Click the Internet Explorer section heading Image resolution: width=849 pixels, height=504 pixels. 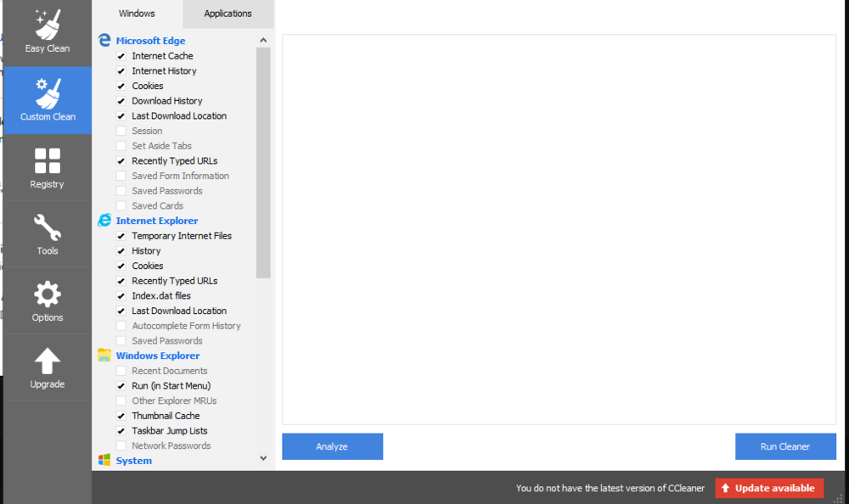point(157,221)
